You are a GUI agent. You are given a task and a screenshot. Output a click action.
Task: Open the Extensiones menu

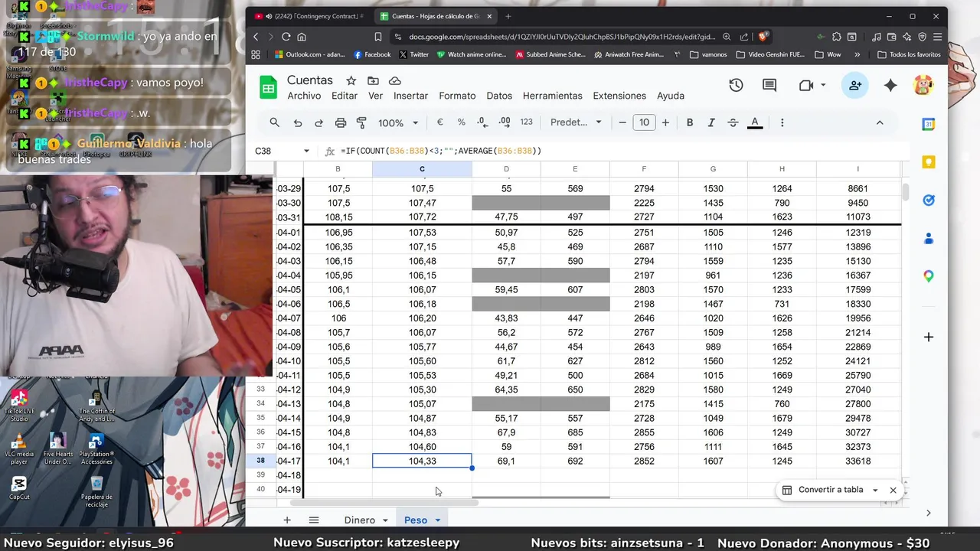click(619, 96)
